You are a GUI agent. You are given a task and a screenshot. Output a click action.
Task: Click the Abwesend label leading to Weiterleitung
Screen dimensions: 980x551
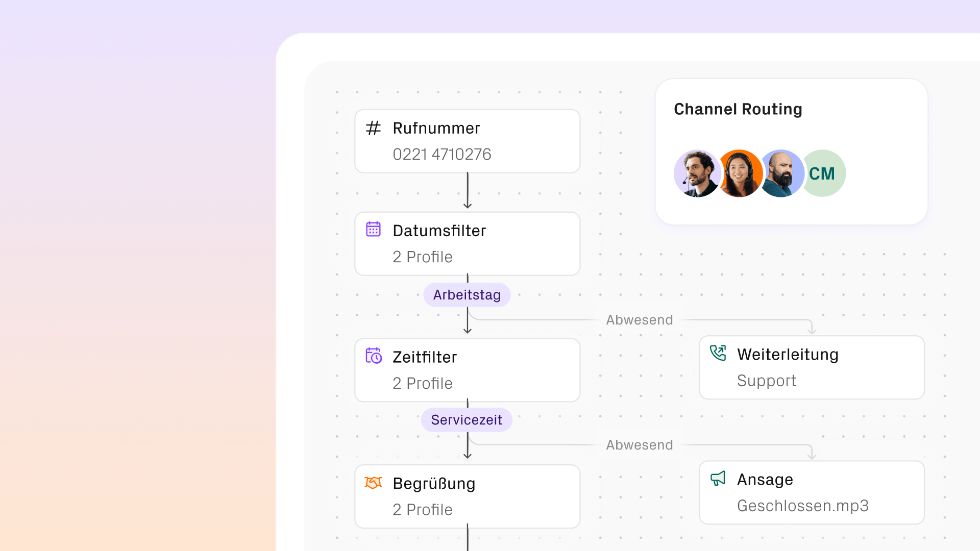pos(639,320)
